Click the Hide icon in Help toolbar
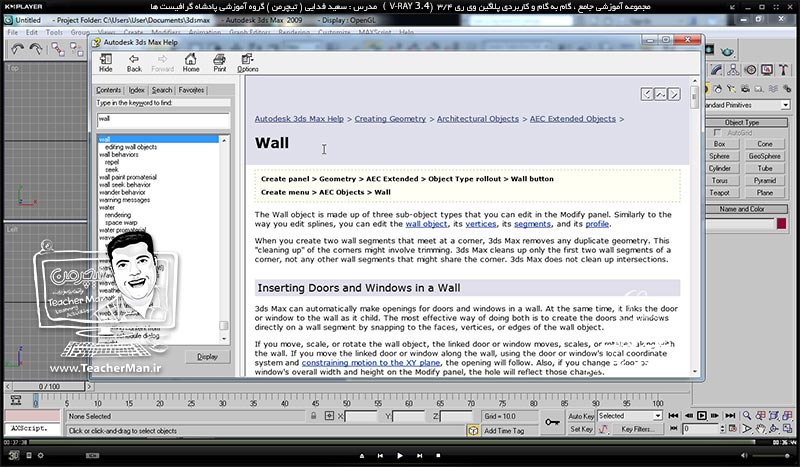The height and width of the screenshot is (467, 800). 106,63
